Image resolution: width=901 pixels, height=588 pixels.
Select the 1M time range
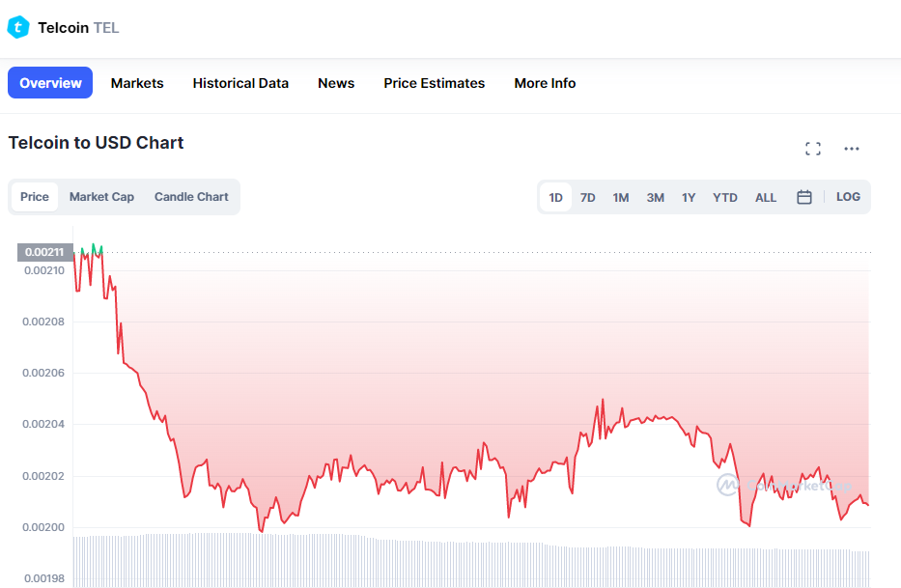621,197
